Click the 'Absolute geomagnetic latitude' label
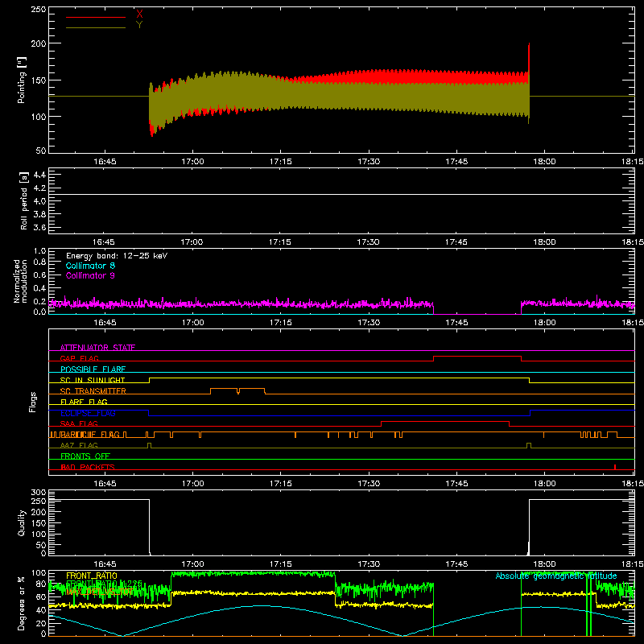The image size is (644, 644). coord(556,576)
